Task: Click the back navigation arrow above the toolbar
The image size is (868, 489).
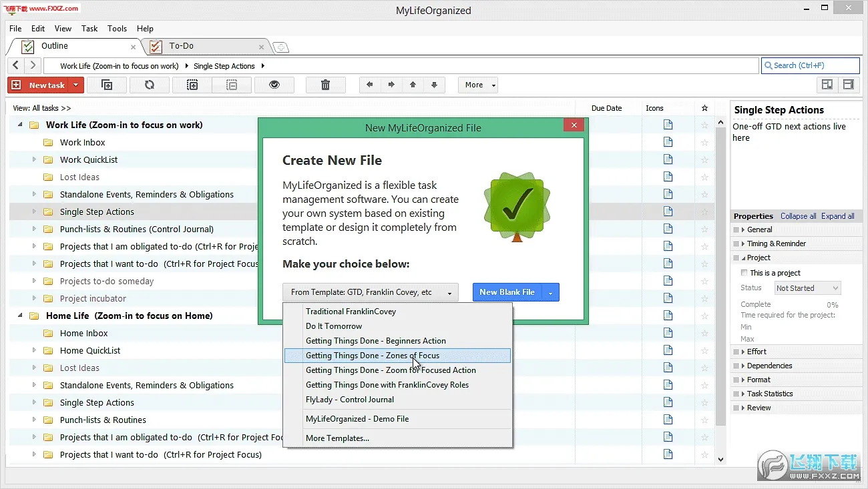Action: (x=15, y=65)
